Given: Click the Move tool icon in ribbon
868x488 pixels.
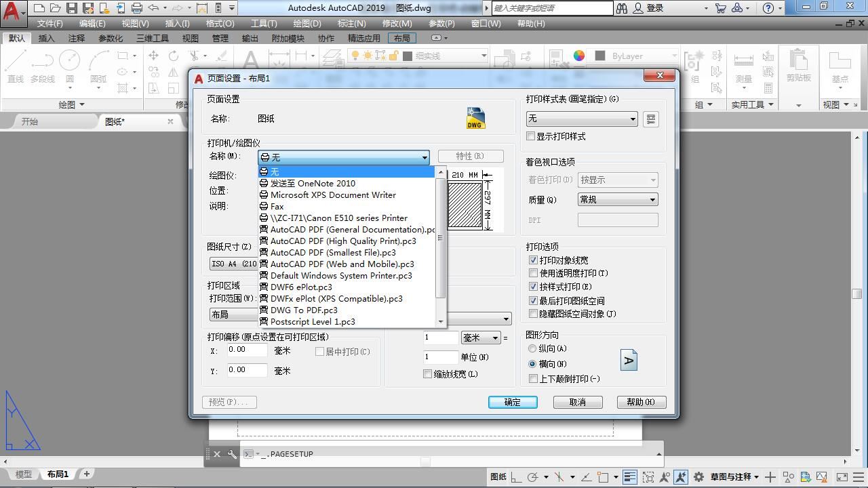Looking at the screenshot, I should coord(154,56).
